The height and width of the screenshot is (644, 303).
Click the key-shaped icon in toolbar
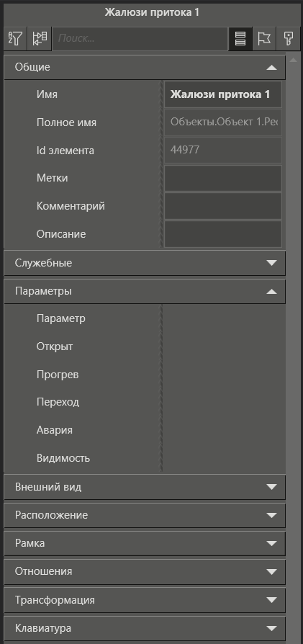pos(288,39)
